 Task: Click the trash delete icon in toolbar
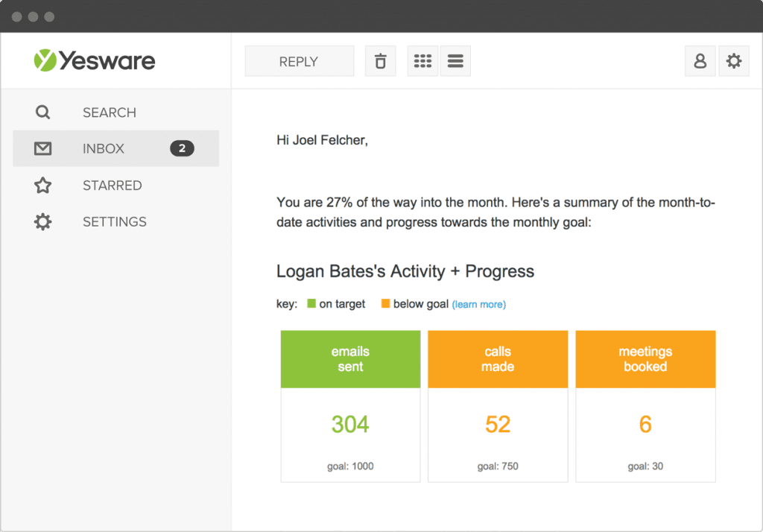tap(380, 62)
